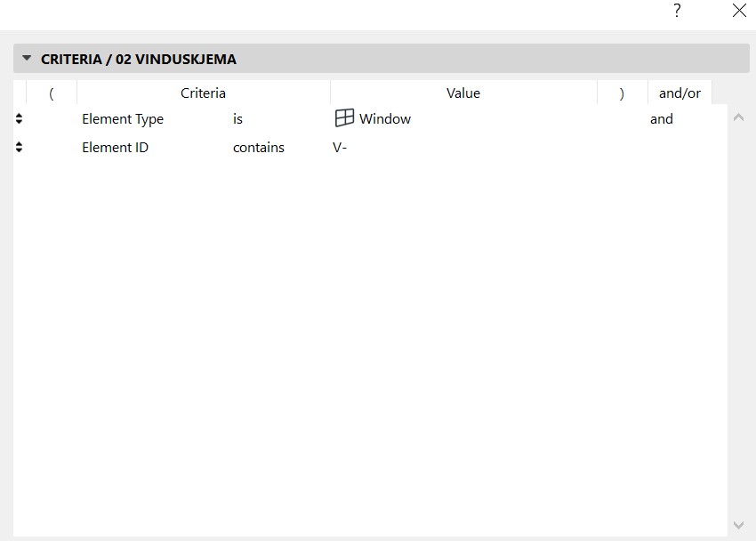Click the closing parenthesis column header
The image size is (756, 541).
622,93
